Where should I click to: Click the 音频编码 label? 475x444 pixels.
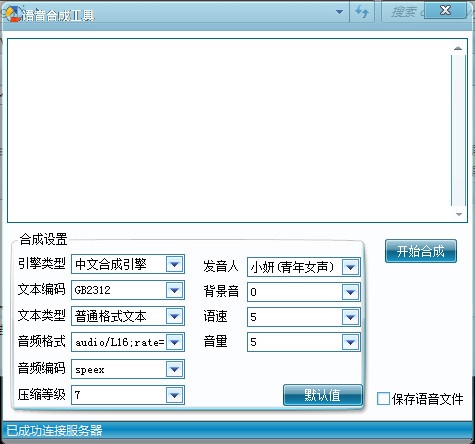click(x=42, y=368)
